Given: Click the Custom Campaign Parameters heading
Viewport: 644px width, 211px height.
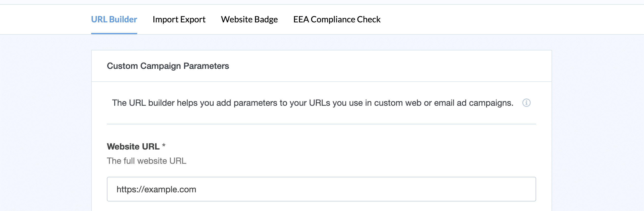Looking at the screenshot, I should click(x=168, y=66).
